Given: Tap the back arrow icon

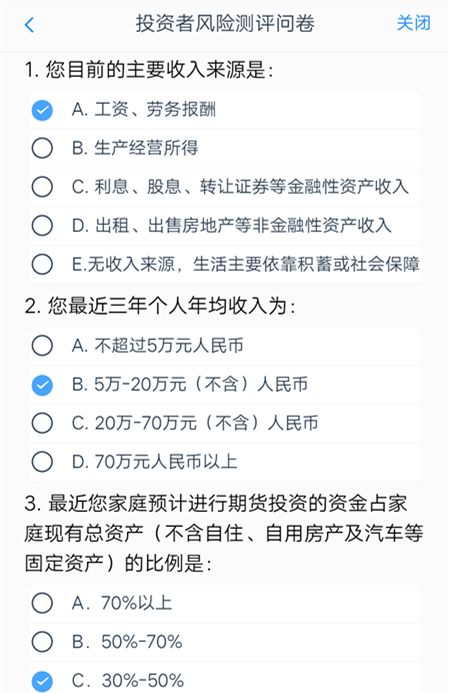Looking at the screenshot, I should pyautogui.click(x=30, y=25).
